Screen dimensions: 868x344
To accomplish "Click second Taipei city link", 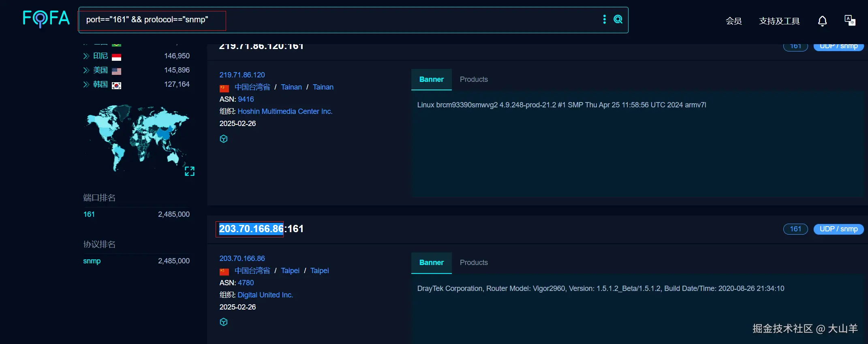I will click(319, 271).
